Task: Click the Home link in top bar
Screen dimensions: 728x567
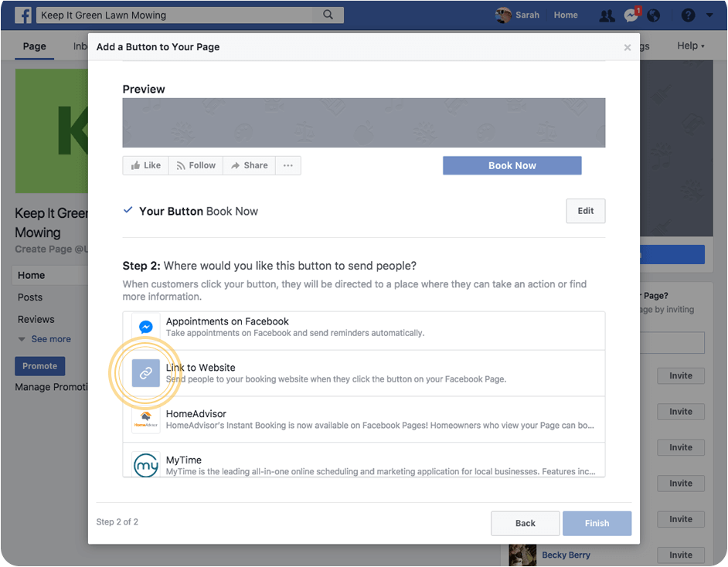Action: tap(566, 15)
